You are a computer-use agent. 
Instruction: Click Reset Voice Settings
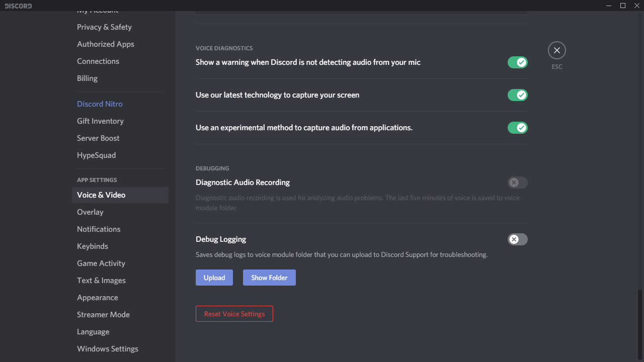[x=234, y=314]
